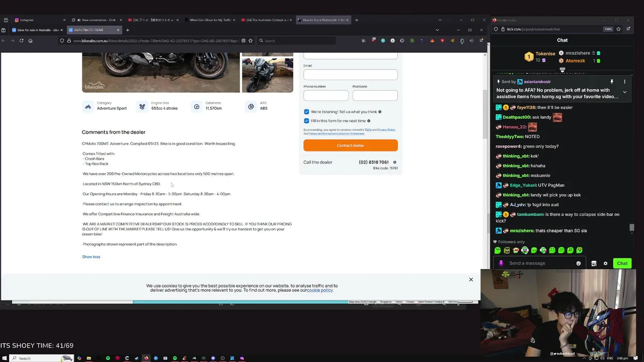Click the 130% zoom indicator in Kick window
Image resolution: width=644 pixels, height=362 pixels.
tap(608, 29)
